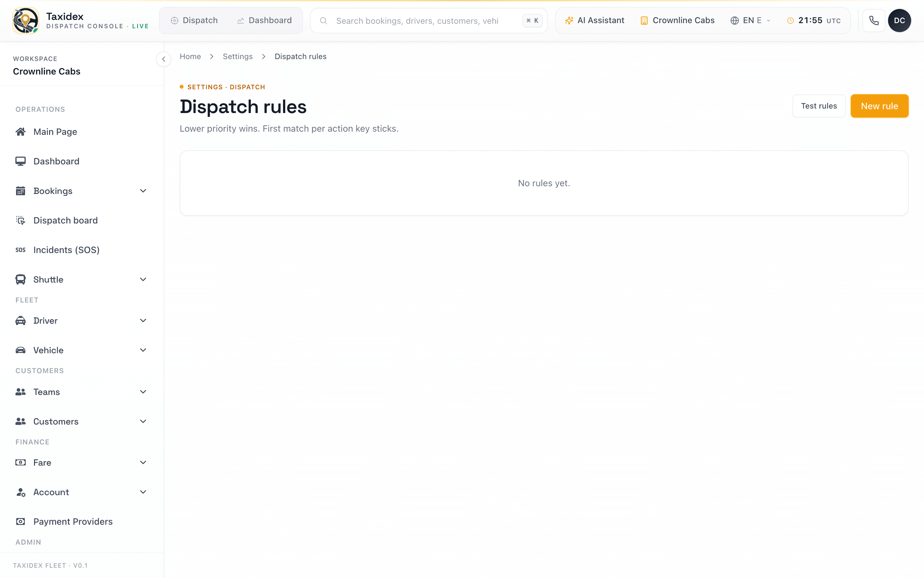Click the Teams people icon

pos(21,392)
